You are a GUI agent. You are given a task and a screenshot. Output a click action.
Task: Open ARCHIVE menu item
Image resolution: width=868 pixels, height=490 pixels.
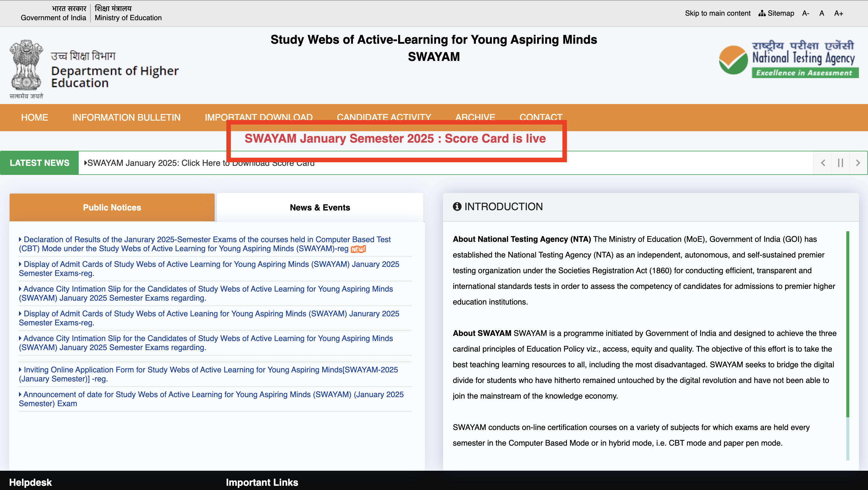pyautogui.click(x=475, y=117)
